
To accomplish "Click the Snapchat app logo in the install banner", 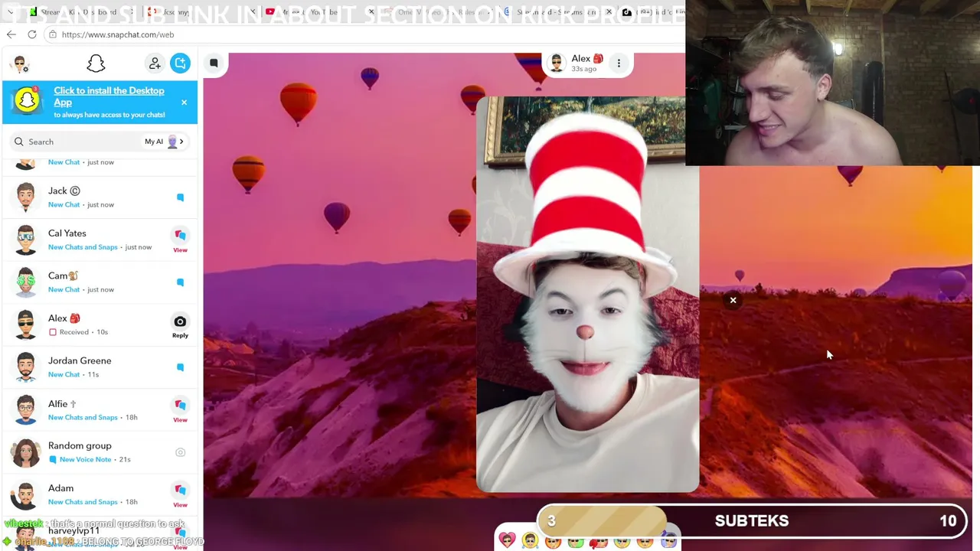I will (x=27, y=101).
